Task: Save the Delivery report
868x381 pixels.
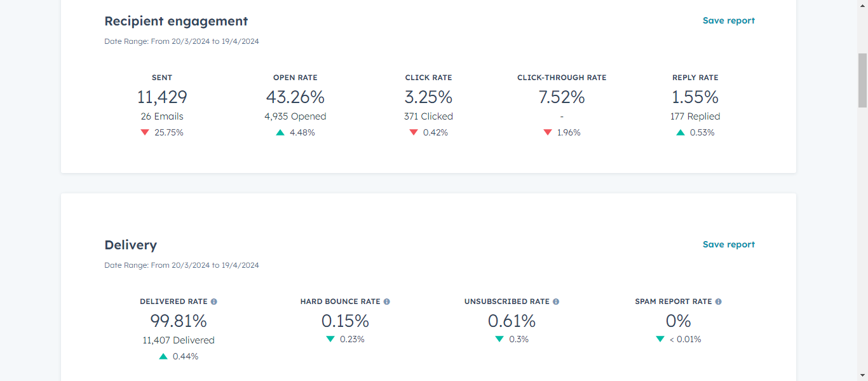Action: point(729,244)
